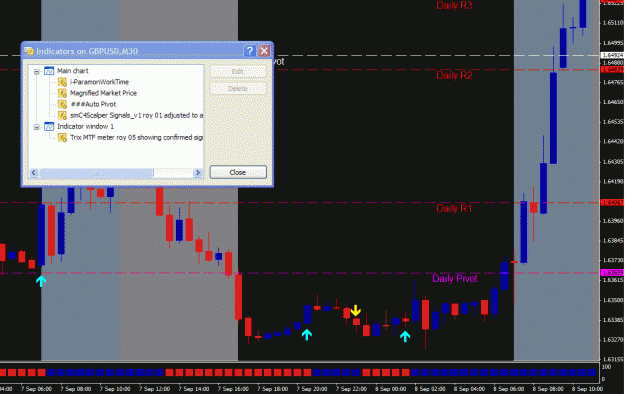Click the greyed Delete button

[238, 89]
